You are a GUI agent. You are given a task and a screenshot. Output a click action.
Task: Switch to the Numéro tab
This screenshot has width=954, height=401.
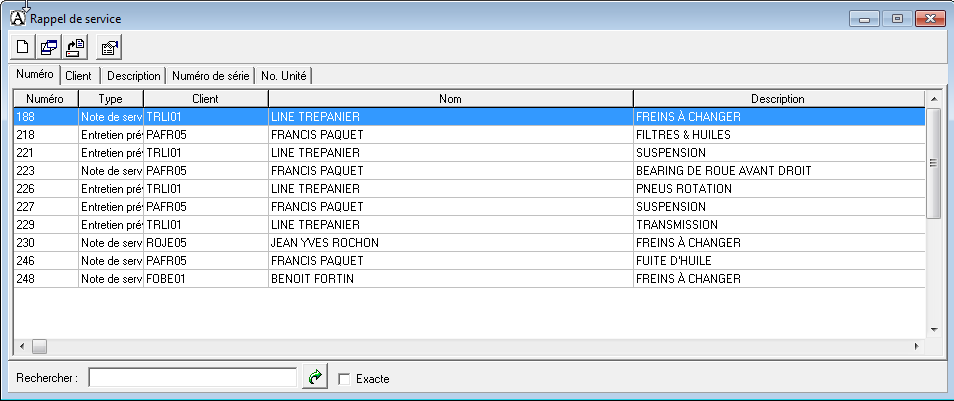35,74
